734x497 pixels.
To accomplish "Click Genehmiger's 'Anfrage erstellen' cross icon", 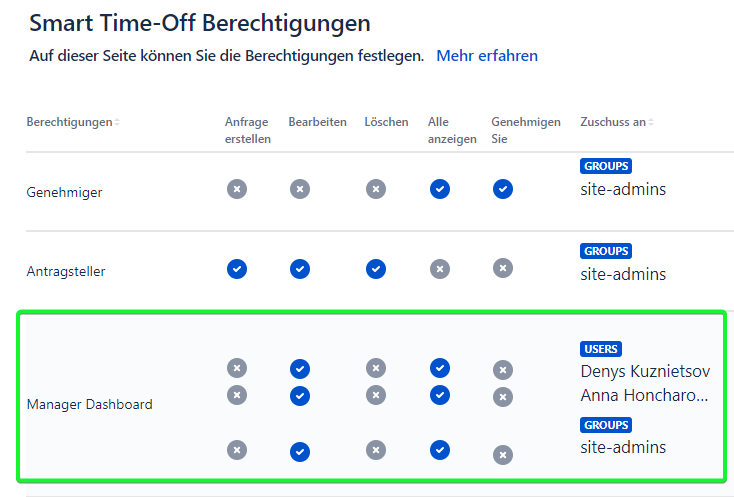I will (236, 189).
